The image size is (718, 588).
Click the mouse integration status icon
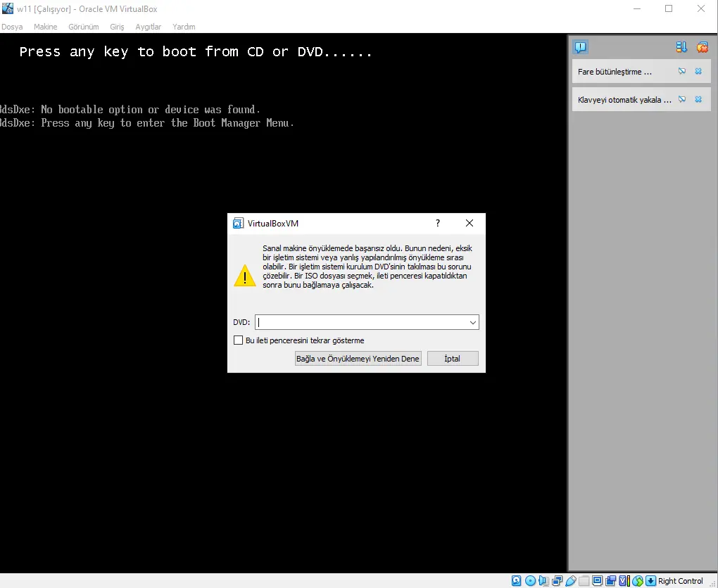coord(638,581)
